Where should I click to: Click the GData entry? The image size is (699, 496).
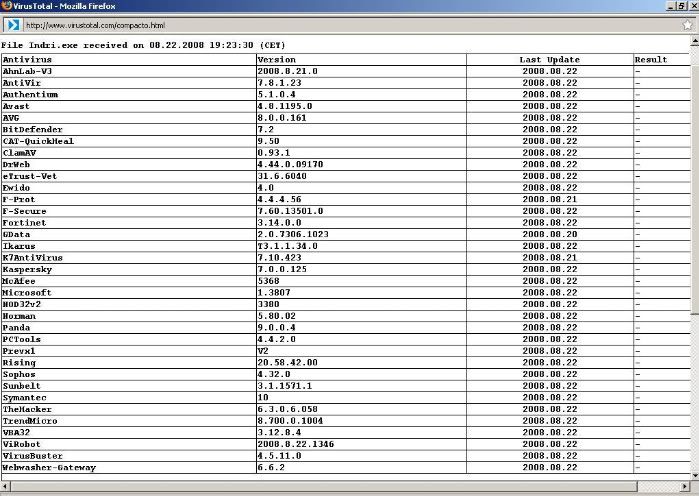click(16, 234)
